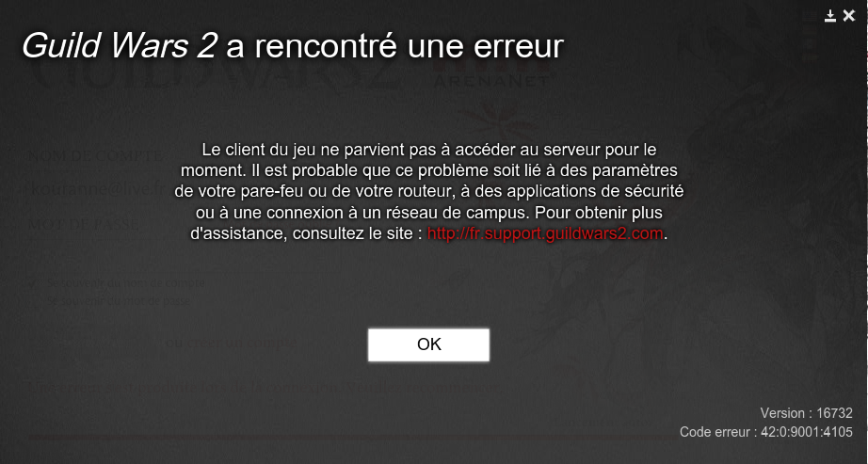The width and height of the screenshot is (868, 464).
Task: Close the launcher with the X icon
Action: click(848, 16)
